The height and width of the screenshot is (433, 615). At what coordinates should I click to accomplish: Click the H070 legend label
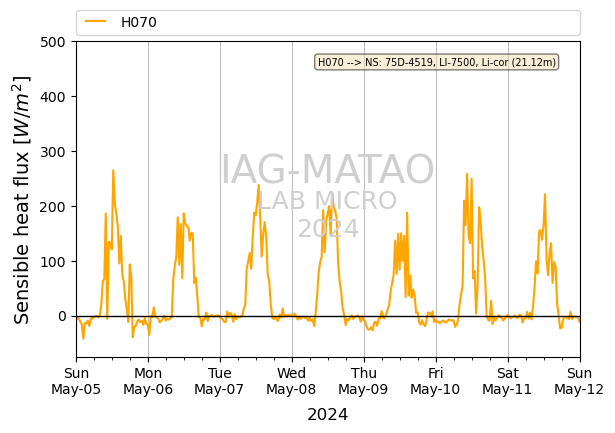click(x=139, y=22)
